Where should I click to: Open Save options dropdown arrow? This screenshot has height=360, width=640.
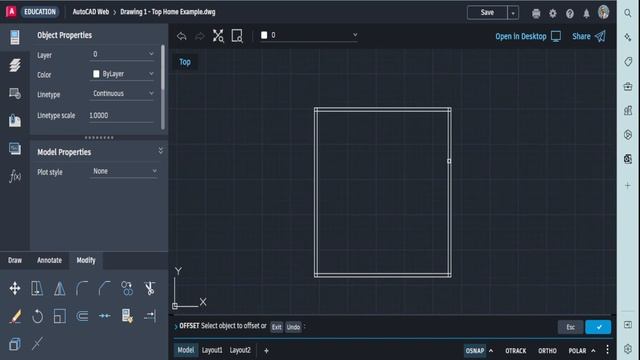(513, 13)
